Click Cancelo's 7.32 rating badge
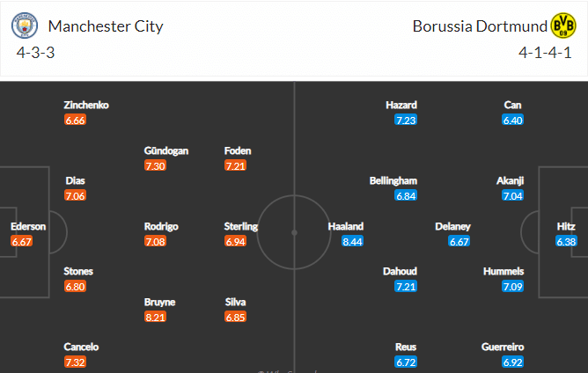Viewport: 588px width, 373px height. tap(75, 362)
